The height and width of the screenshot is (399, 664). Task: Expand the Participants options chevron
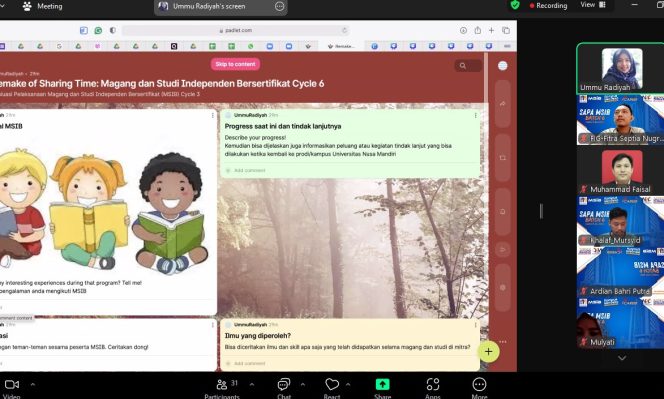[252, 385]
